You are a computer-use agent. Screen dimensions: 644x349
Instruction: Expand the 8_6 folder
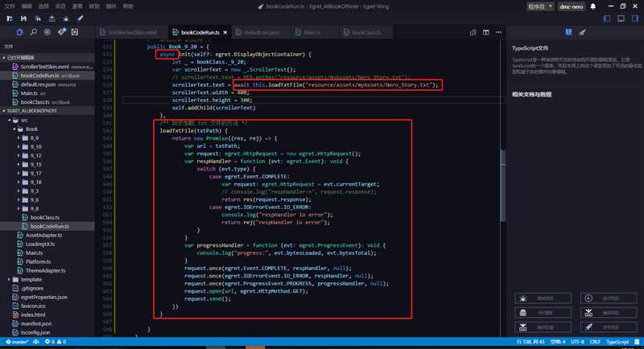coord(19,138)
